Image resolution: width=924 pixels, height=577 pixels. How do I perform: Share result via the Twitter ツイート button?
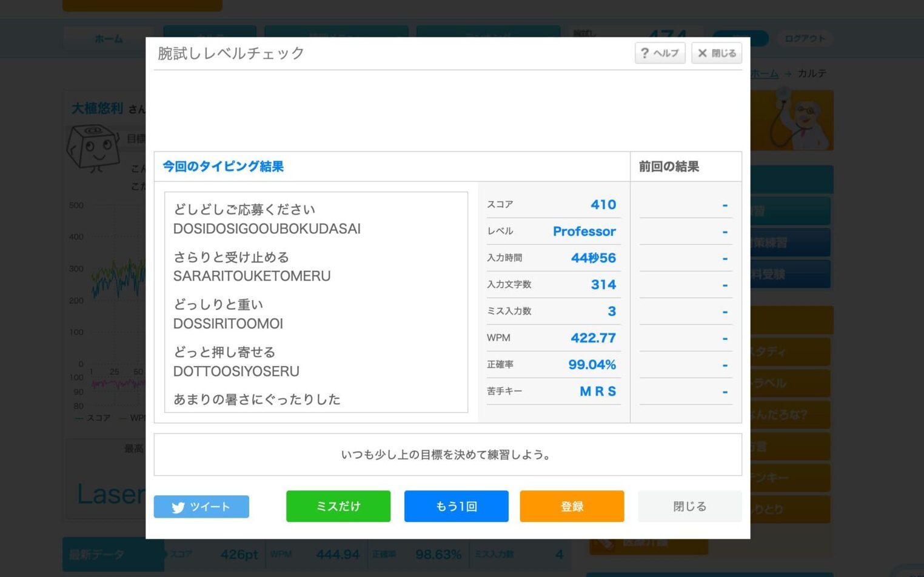click(x=201, y=507)
